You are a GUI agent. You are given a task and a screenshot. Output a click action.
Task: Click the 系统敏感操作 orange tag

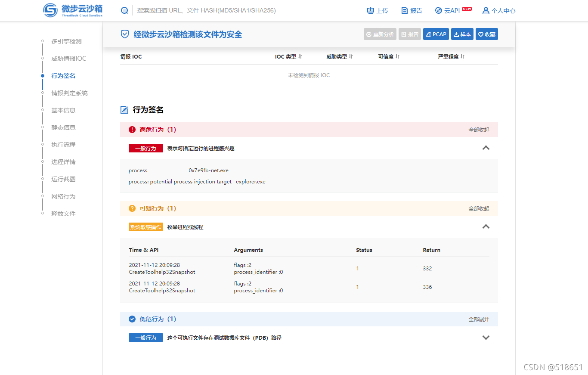146,227
